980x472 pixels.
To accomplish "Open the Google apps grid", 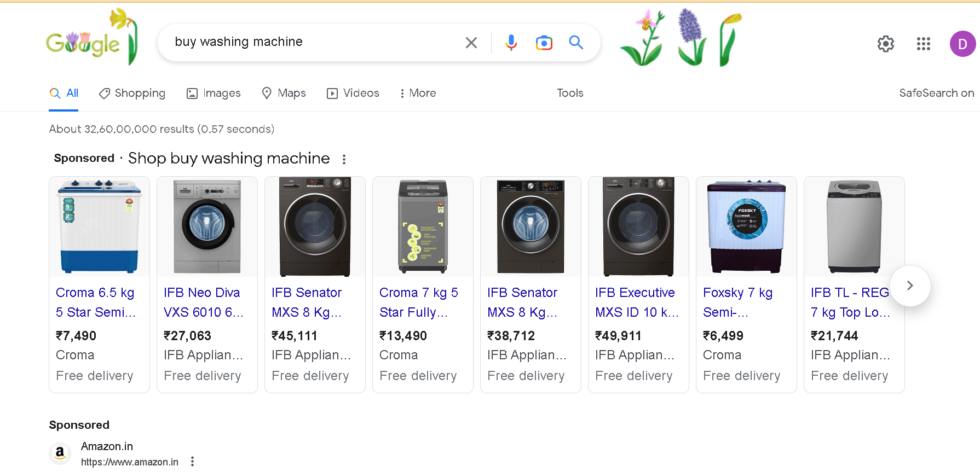I will pos(924,44).
